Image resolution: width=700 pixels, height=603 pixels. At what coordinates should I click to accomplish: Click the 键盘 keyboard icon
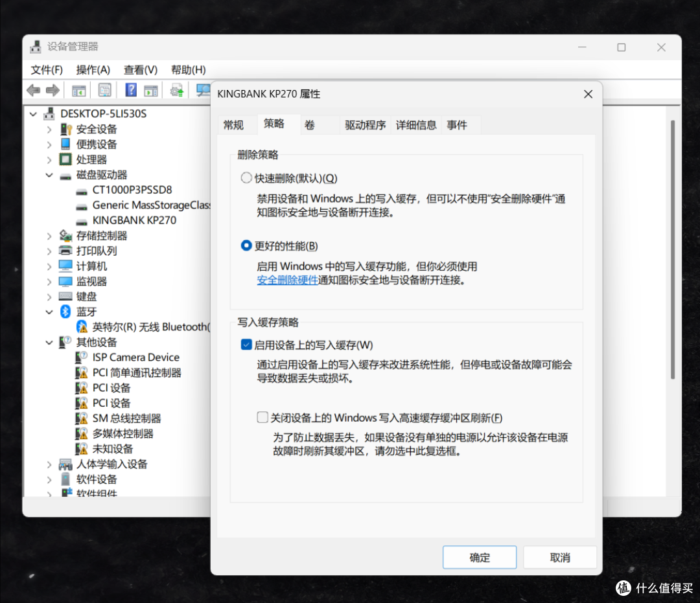(65, 297)
